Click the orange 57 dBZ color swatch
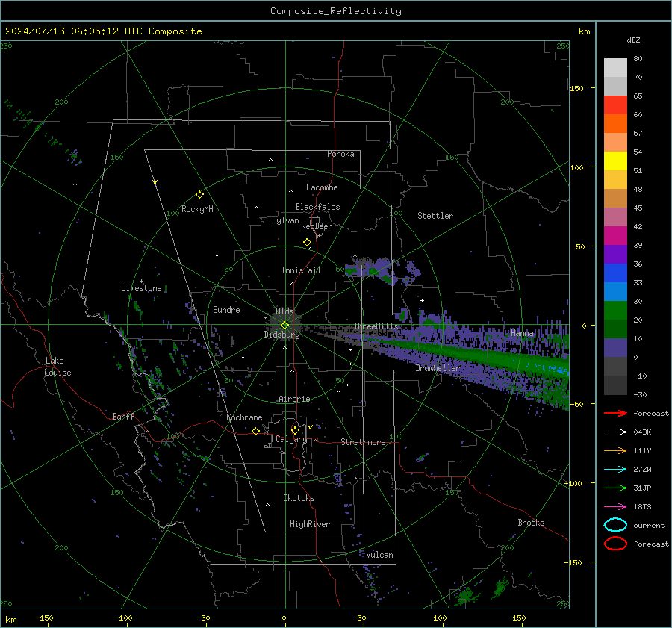The width and height of the screenshot is (672, 628). pos(615,124)
